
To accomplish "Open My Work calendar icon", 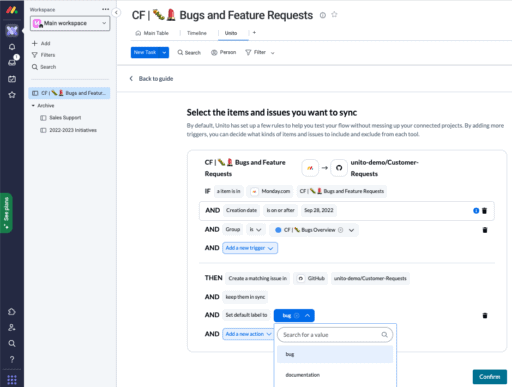I will pyautogui.click(x=12, y=79).
